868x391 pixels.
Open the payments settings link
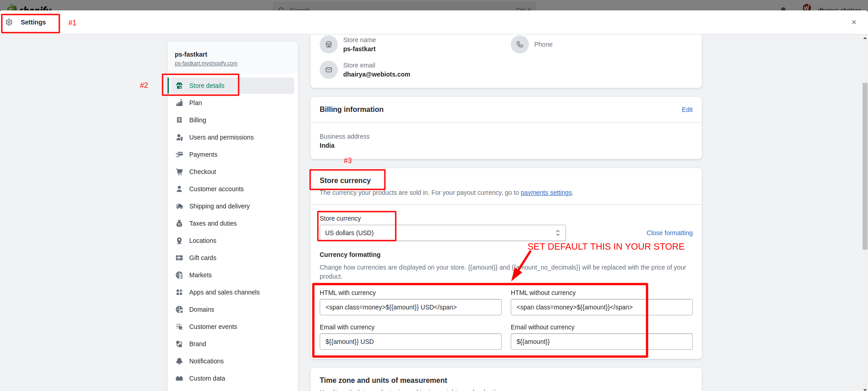click(x=546, y=193)
